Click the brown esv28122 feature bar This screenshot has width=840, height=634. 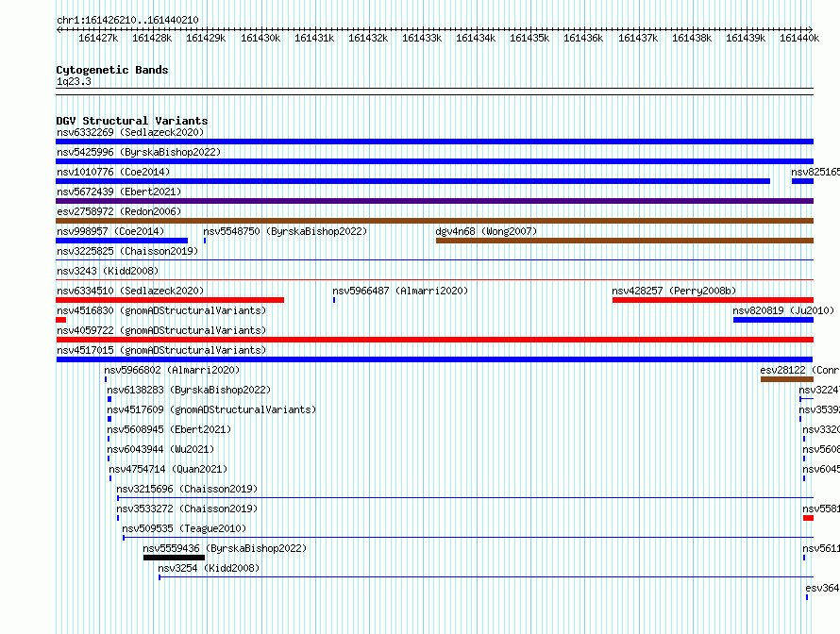(x=787, y=379)
